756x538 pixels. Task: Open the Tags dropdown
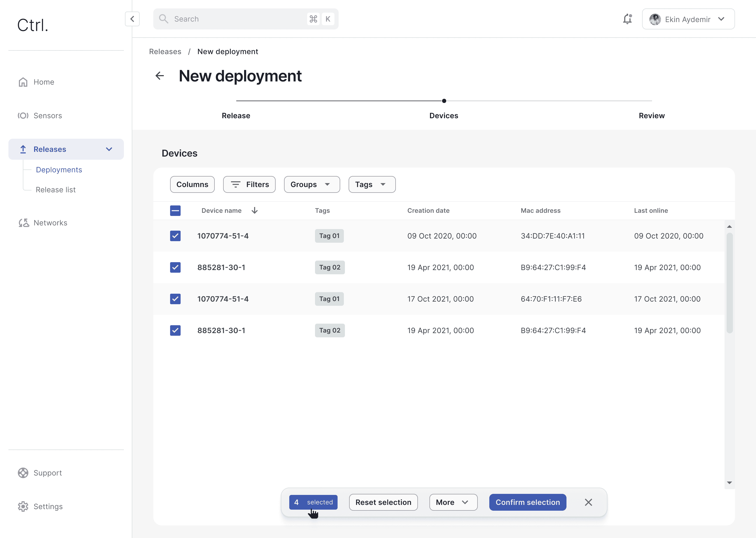[x=371, y=184]
